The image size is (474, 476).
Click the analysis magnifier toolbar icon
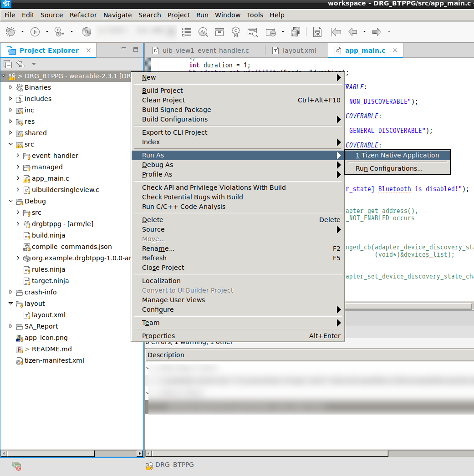tap(203, 32)
